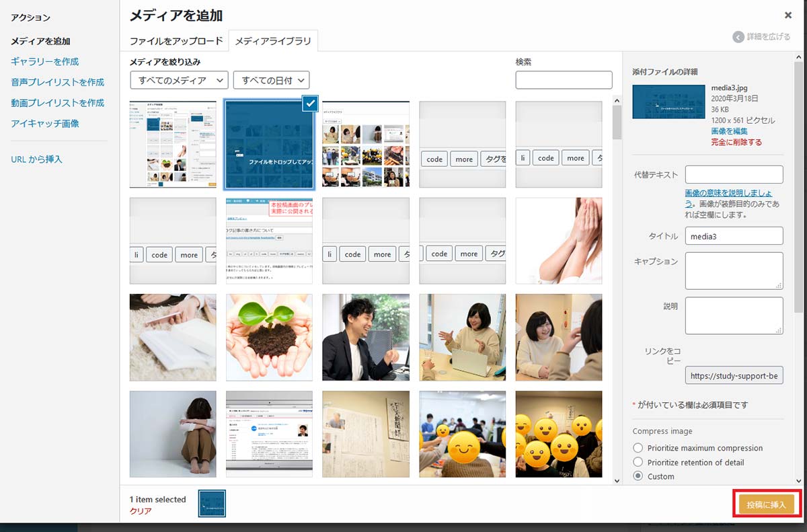This screenshot has width=807, height=532.
Task: Select Prioritize retention of detail option
Action: point(638,462)
